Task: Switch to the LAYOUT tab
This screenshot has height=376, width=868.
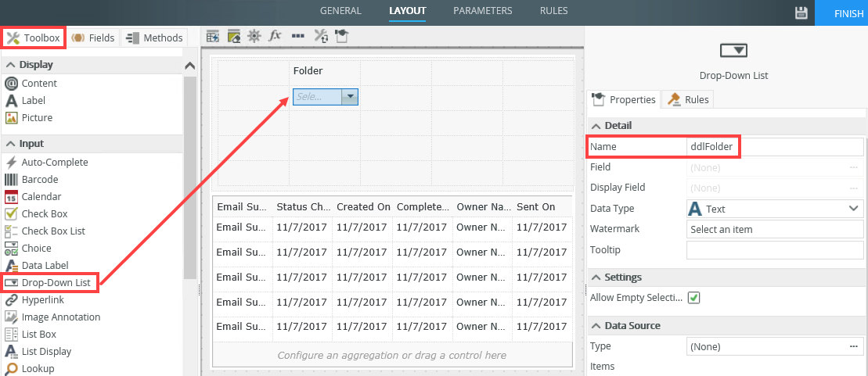Action: [x=408, y=10]
